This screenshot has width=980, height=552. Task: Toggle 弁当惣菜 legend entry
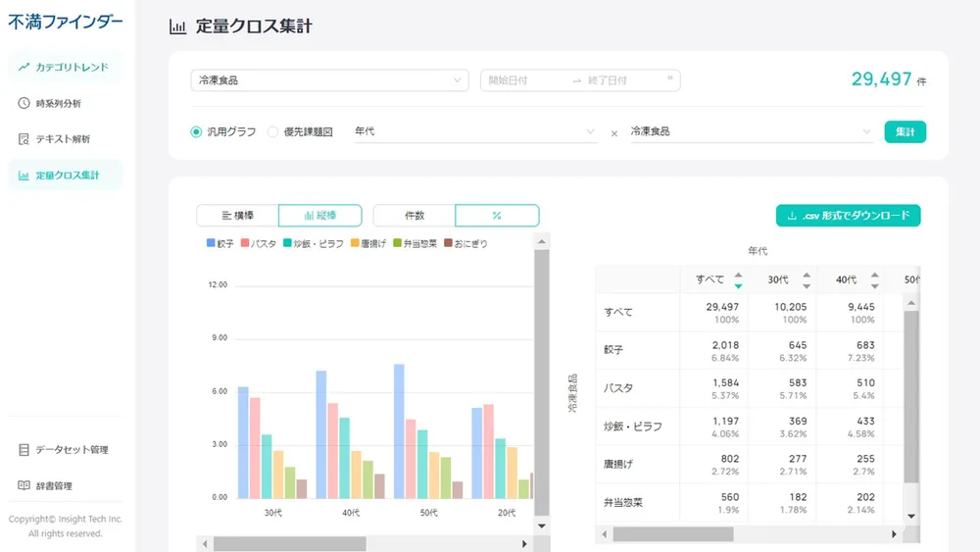pyautogui.click(x=415, y=243)
